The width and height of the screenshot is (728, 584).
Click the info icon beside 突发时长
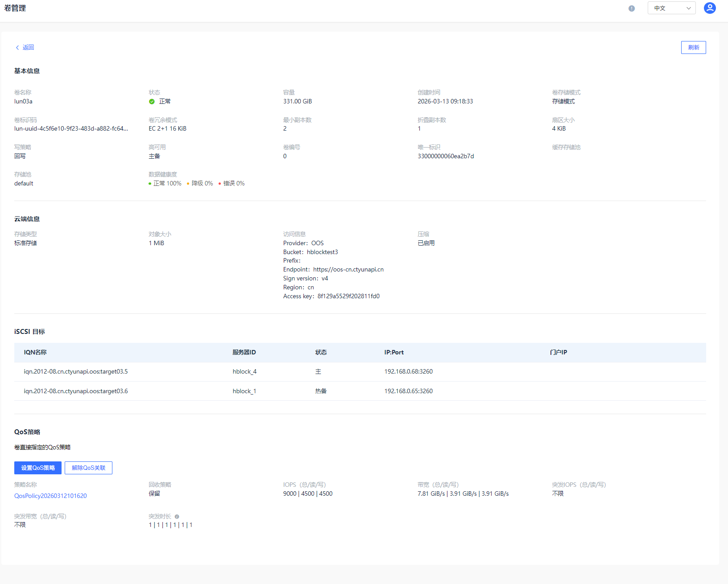pyautogui.click(x=177, y=517)
